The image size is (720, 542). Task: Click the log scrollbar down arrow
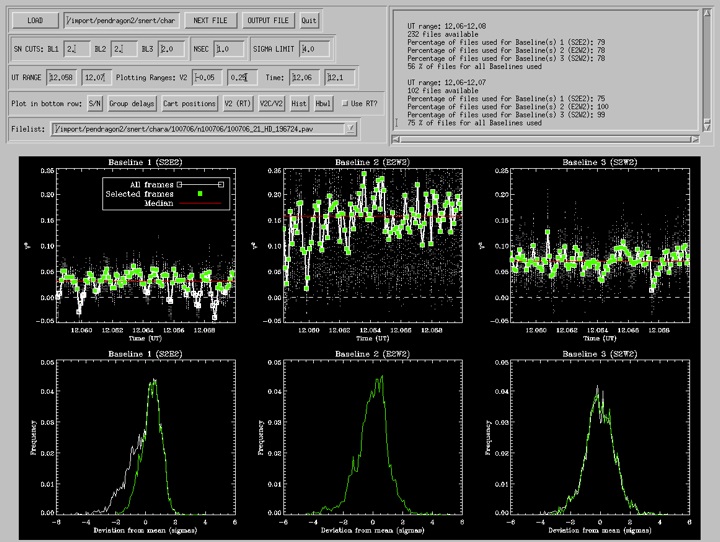[x=707, y=127]
